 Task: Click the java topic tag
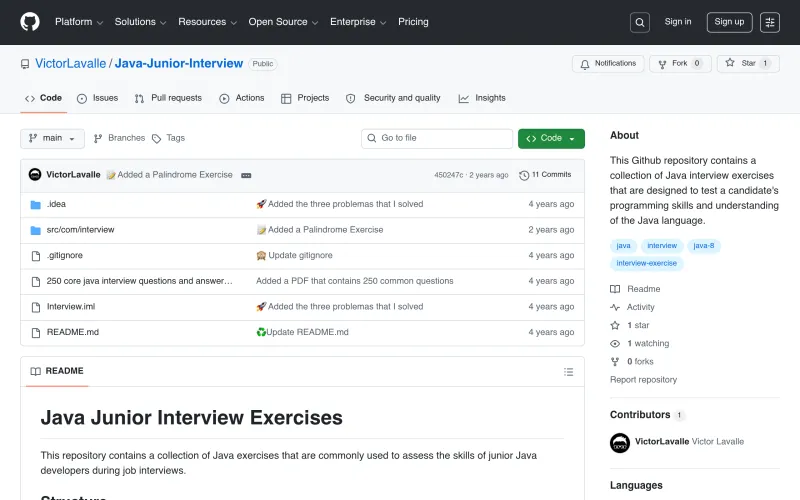click(x=623, y=246)
